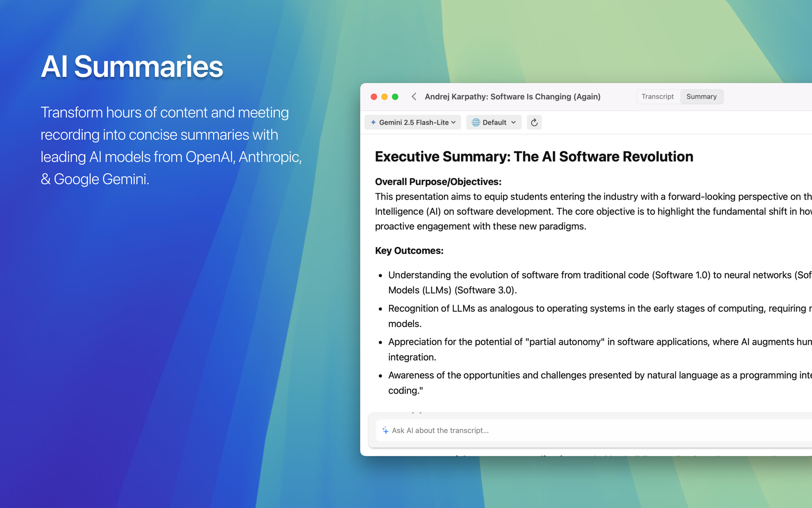Screen dimensions: 812x508
Task: Close the window with the red button
Action: click(x=374, y=97)
